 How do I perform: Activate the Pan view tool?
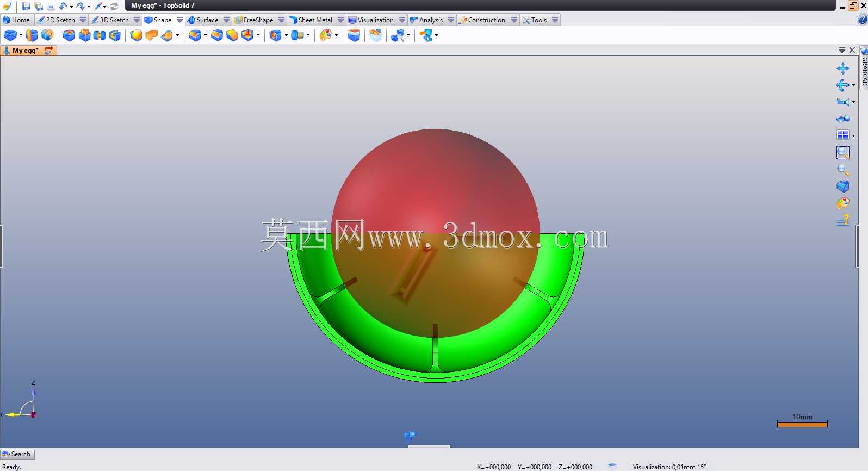843,69
